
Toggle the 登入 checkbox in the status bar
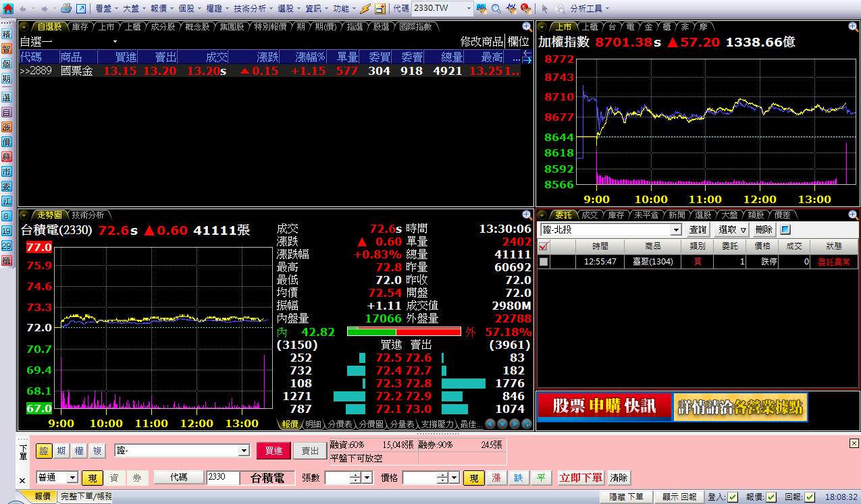(x=732, y=497)
